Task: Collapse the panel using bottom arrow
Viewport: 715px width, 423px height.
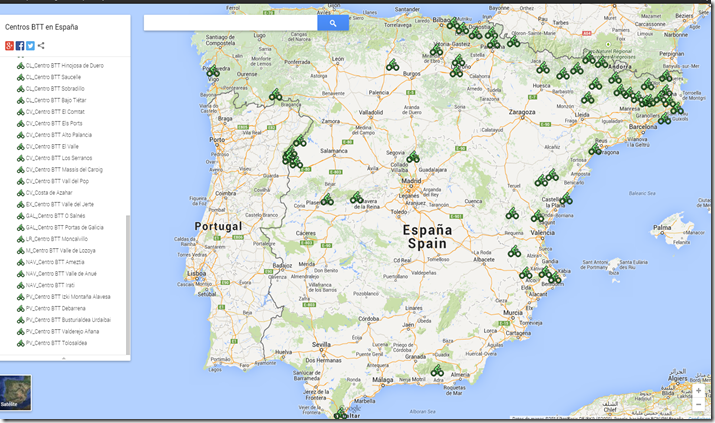Action: point(63,358)
